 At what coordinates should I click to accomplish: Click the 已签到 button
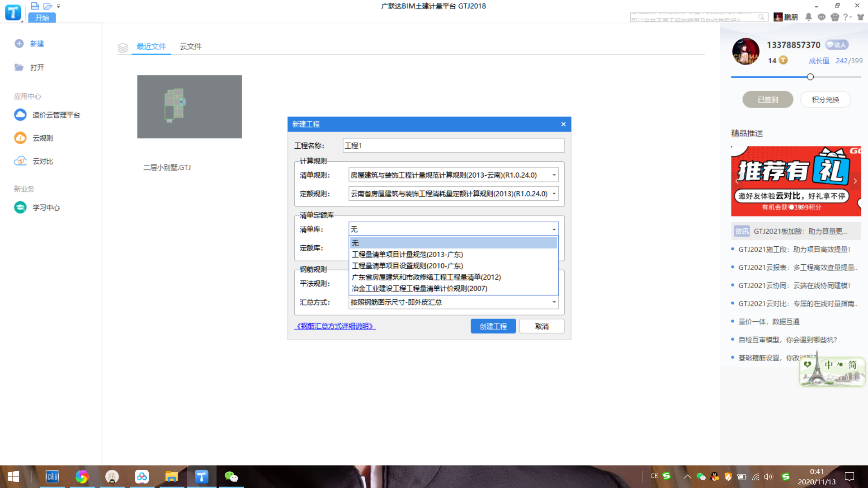pyautogui.click(x=768, y=99)
